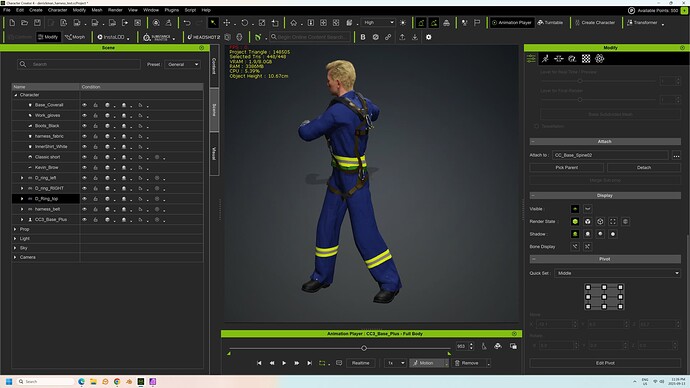Toggle visibility of Classic short hair
This screenshot has width=690, height=388.
point(84,157)
